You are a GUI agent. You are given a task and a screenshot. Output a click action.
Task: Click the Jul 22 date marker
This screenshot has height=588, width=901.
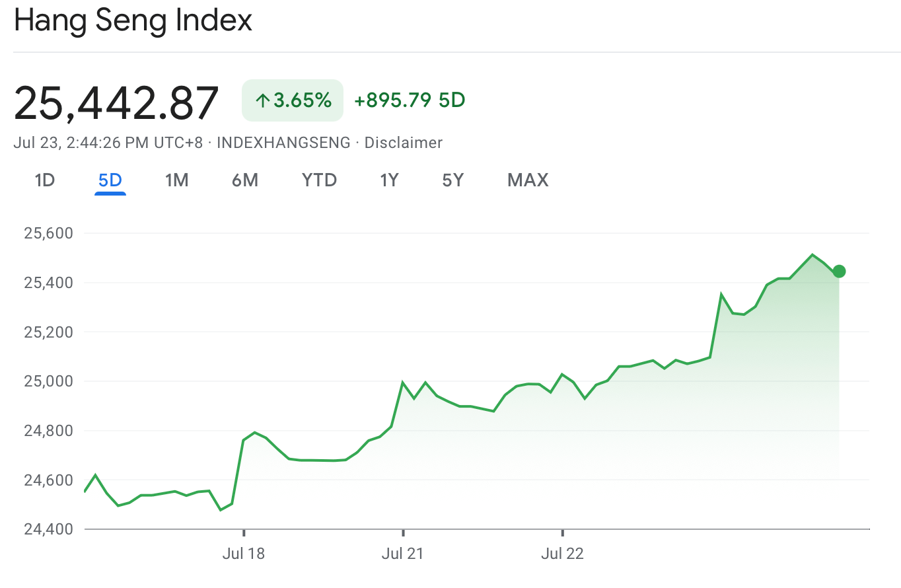562,554
